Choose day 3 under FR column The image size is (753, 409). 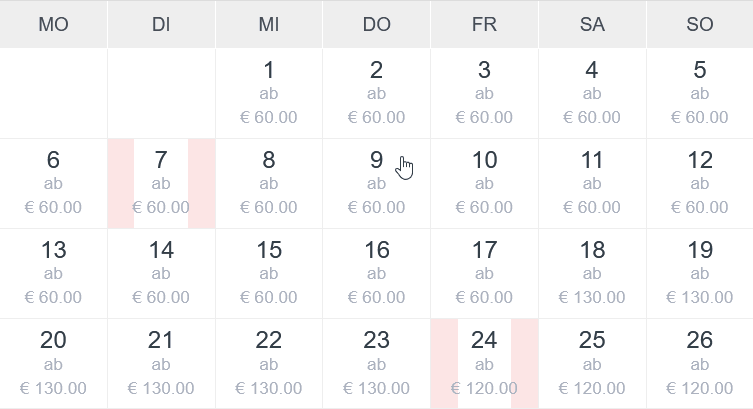coord(484,93)
